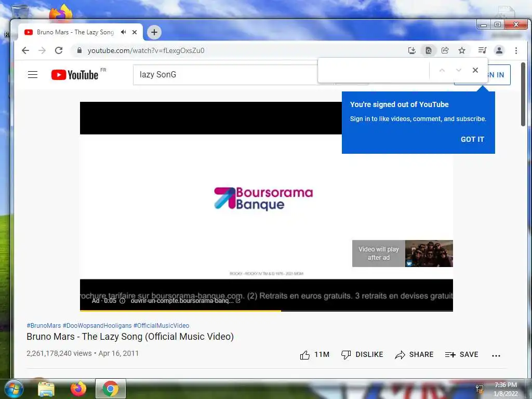This screenshot has width=532, height=399.
Task: Open ad info icon next to Ad 0:05
Action: click(123, 301)
